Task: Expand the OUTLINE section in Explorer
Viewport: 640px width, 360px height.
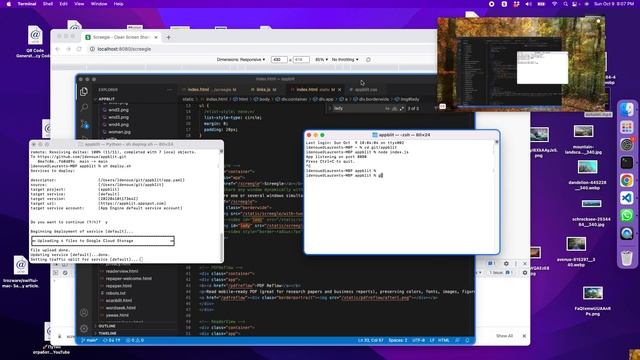Action: click(x=107, y=326)
